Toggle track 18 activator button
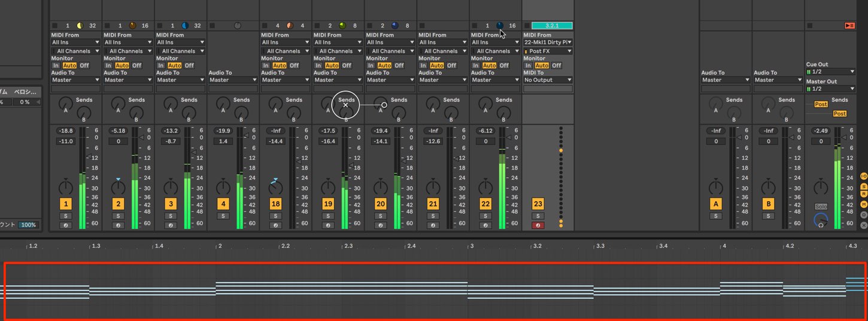868x321 pixels. click(x=275, y=204)
